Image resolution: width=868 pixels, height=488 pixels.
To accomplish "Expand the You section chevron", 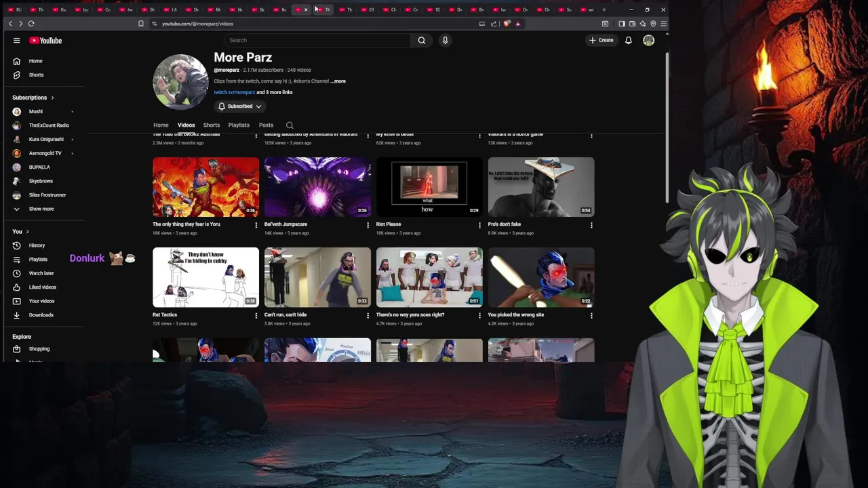I will 27,232.
